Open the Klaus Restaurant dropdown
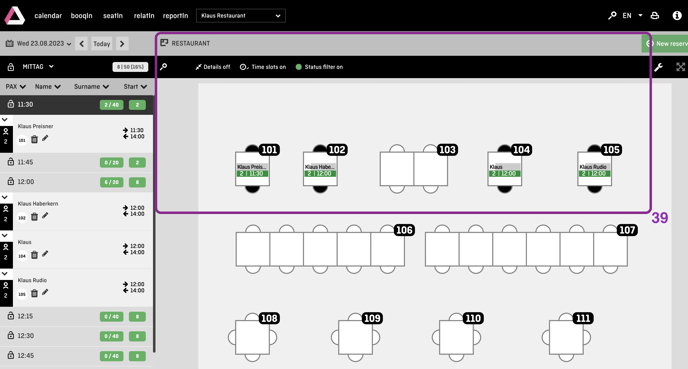The image size is (688, 369). (241, 16)
